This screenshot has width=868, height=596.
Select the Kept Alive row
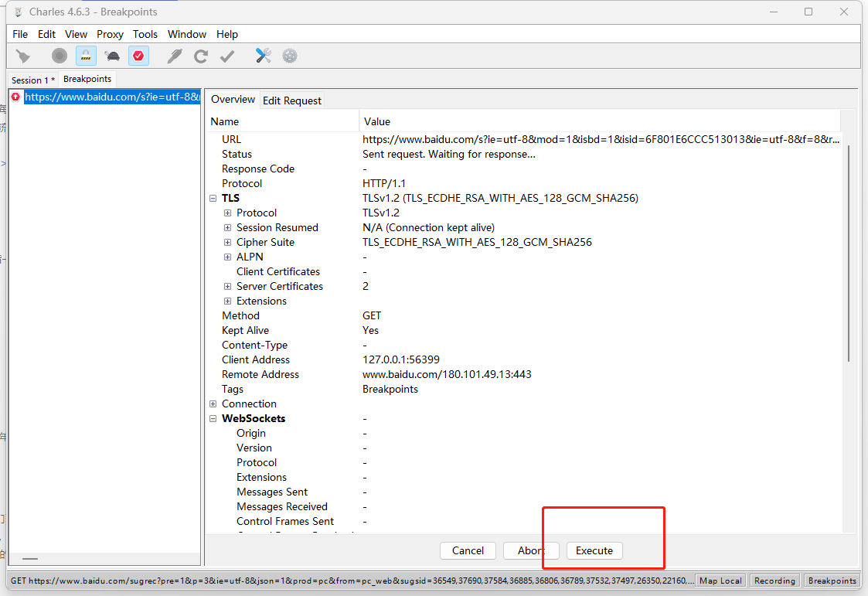[x=524, y=330]
